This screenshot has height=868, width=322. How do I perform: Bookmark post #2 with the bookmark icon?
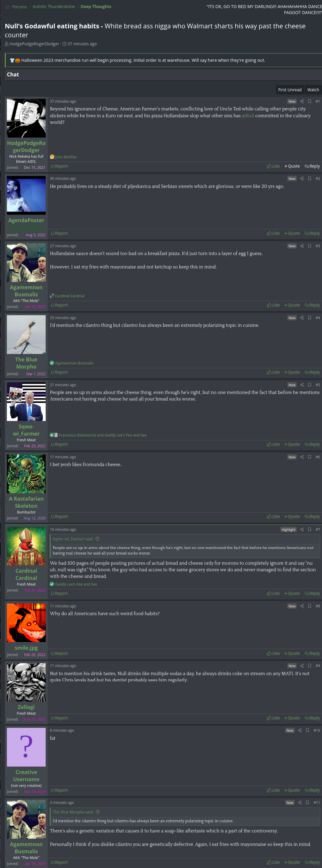309,179
